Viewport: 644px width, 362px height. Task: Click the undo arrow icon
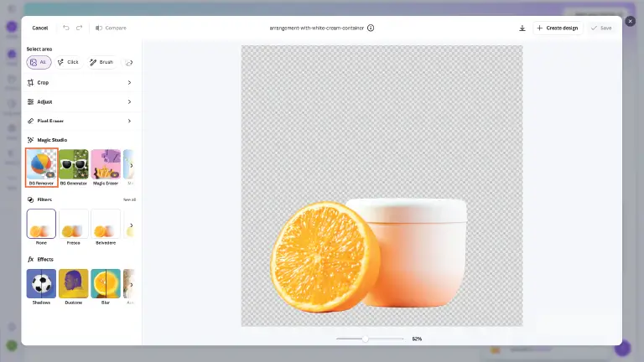pyautogui.click(x=65, y=28)
